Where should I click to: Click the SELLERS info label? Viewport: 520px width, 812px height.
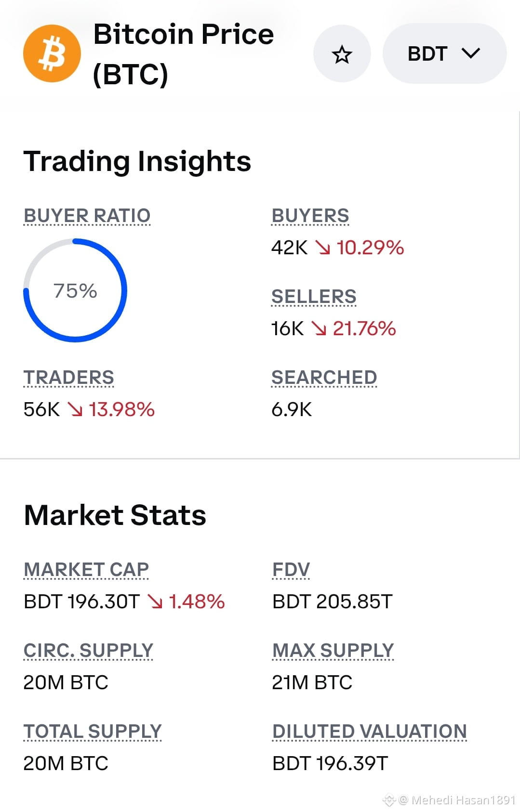[x=314, y=297]
